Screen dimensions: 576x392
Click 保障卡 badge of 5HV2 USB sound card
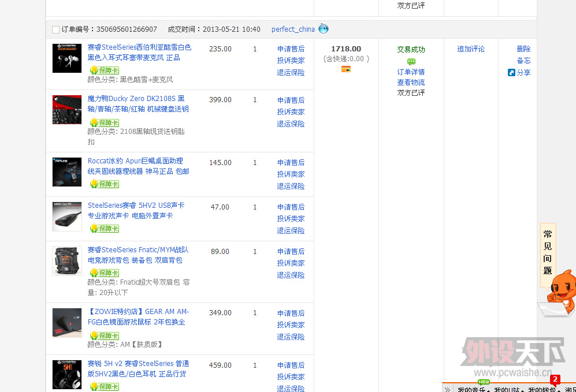click(x=105, y=228)
